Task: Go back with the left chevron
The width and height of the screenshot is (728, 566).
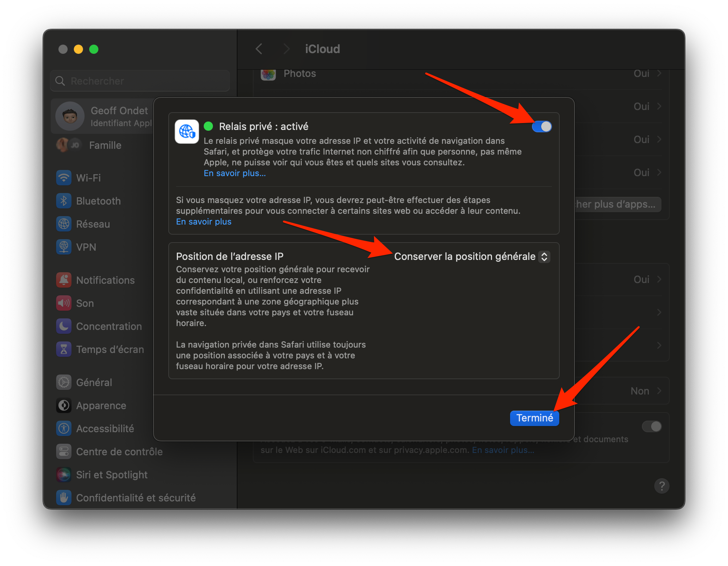Action: (x=259, y=49)
